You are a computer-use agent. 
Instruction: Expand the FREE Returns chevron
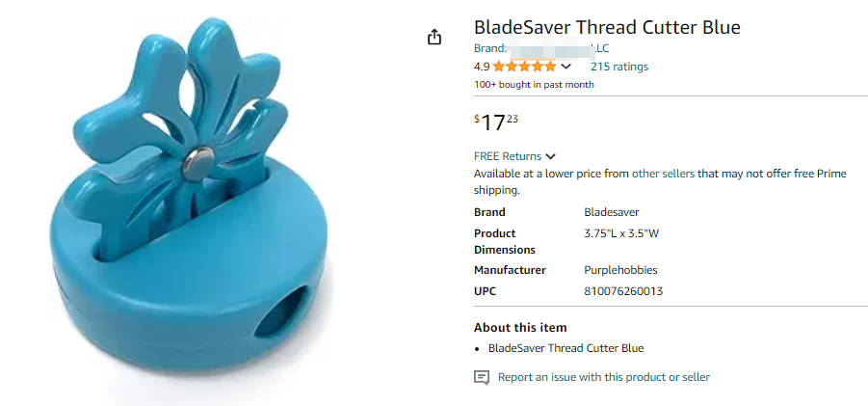pos(550,156)
